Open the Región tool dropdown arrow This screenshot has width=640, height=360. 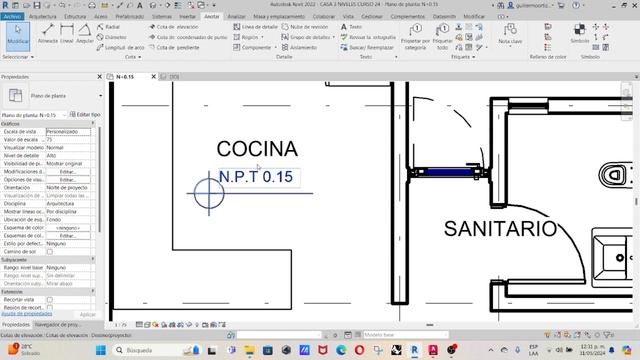262,37
